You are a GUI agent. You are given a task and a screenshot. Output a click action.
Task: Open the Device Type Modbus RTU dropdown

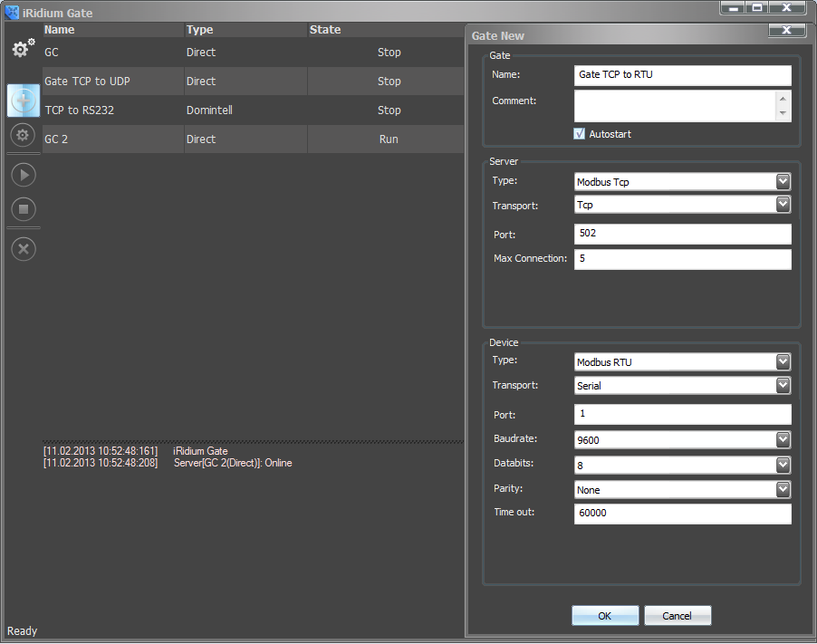point(783,362)
